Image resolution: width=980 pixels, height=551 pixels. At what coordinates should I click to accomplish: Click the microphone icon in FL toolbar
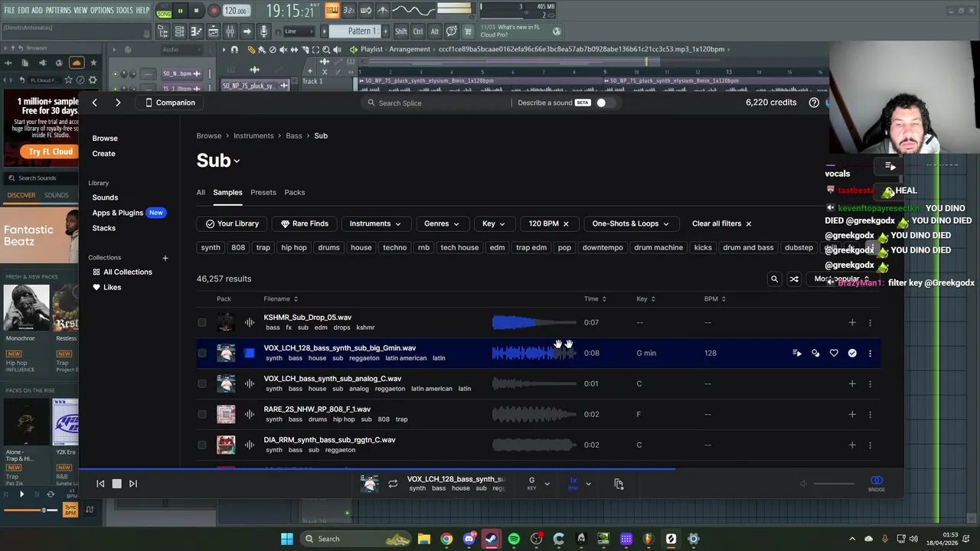[263, 31]
